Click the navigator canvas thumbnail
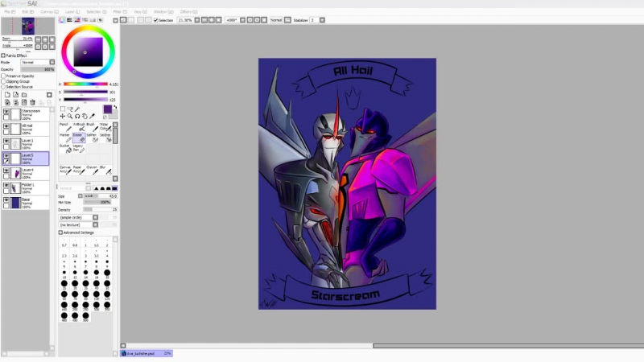 click(28, 27)
